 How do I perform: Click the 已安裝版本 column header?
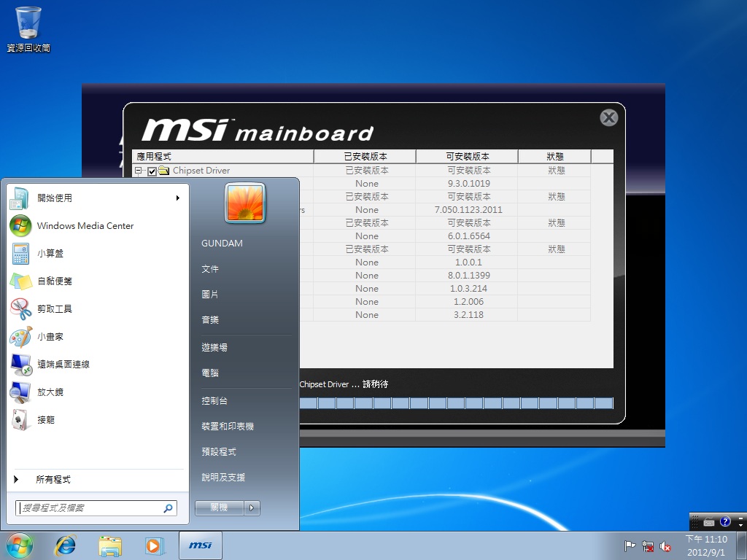(365, 157)
